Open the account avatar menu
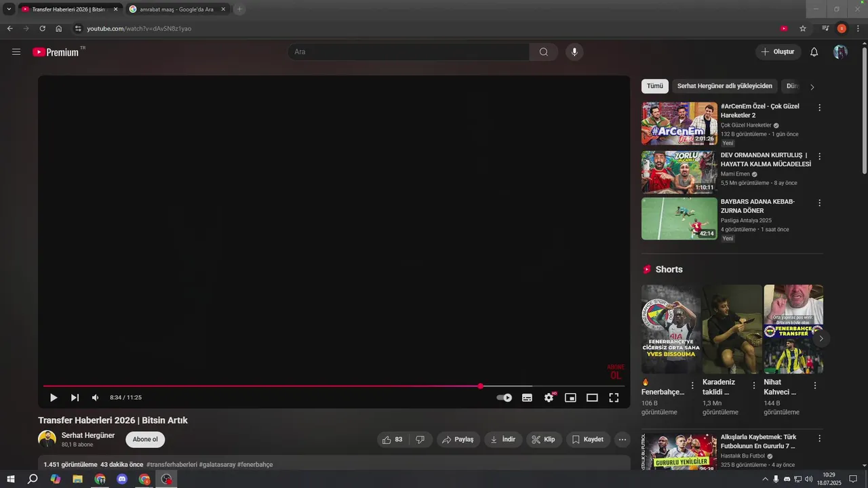The image size is (868, 488). [840, 52]
